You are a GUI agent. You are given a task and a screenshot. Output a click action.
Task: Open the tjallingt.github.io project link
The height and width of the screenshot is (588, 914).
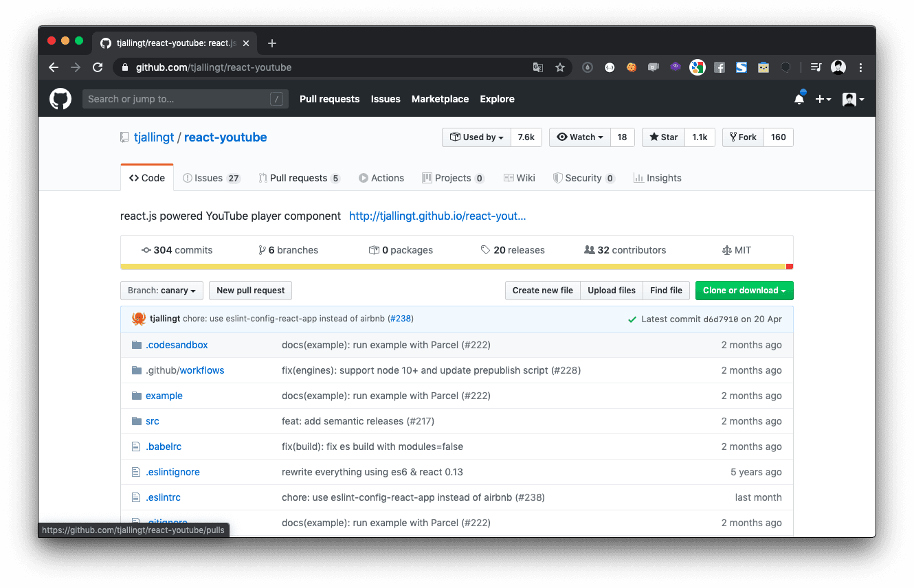tap(437, 216)
